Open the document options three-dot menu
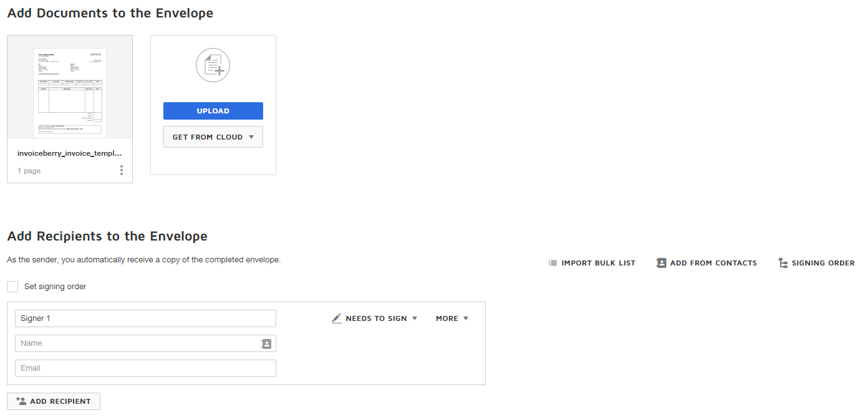 pos(122,170)
